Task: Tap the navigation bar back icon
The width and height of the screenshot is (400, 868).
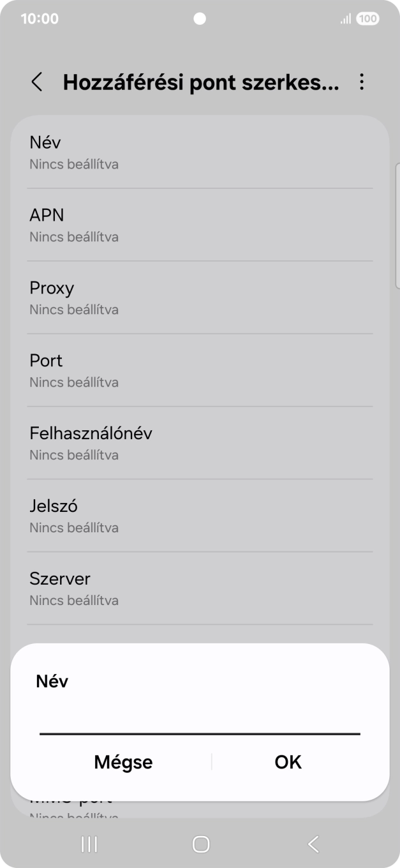Action: click(312, 844)
